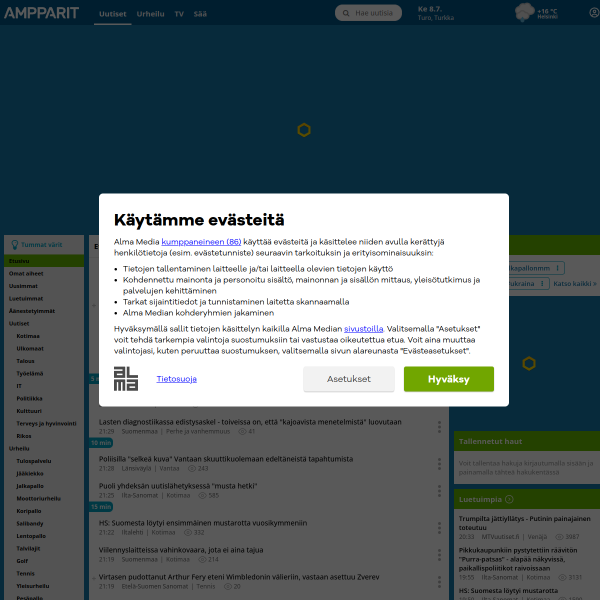Open the user profile icon

[594, 13]
